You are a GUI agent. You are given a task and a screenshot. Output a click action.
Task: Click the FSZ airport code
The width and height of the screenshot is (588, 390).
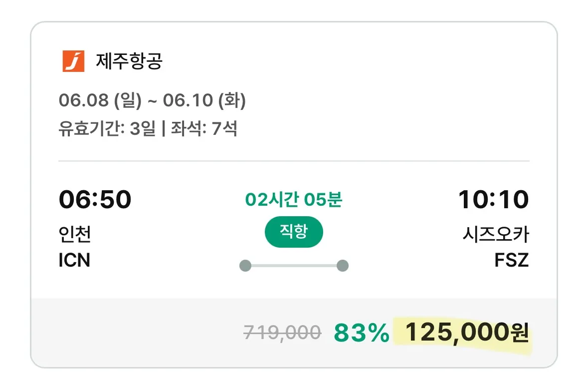(511, 260)
